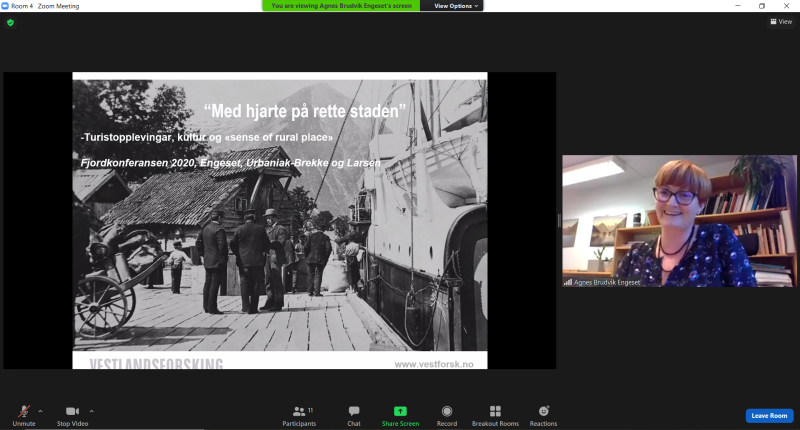800x430 pixels.
Task: Click the green Share Screen icon
Action: pos(400,411)
